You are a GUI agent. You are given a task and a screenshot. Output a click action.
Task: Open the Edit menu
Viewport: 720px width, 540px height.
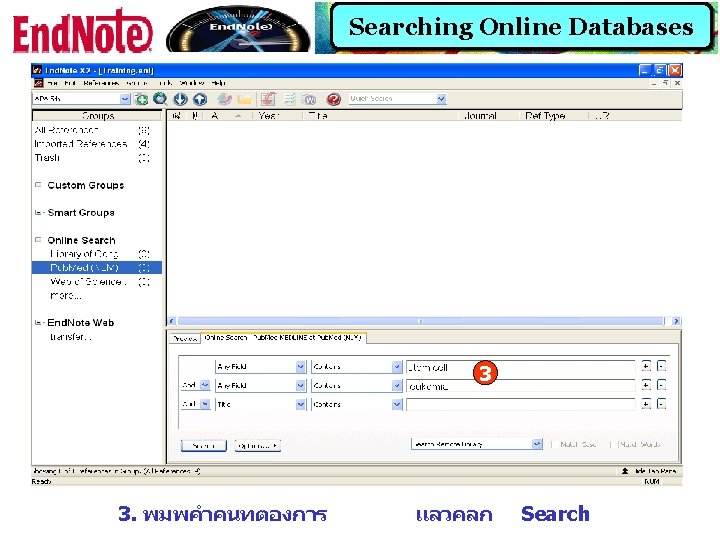(x=70, y=83)
